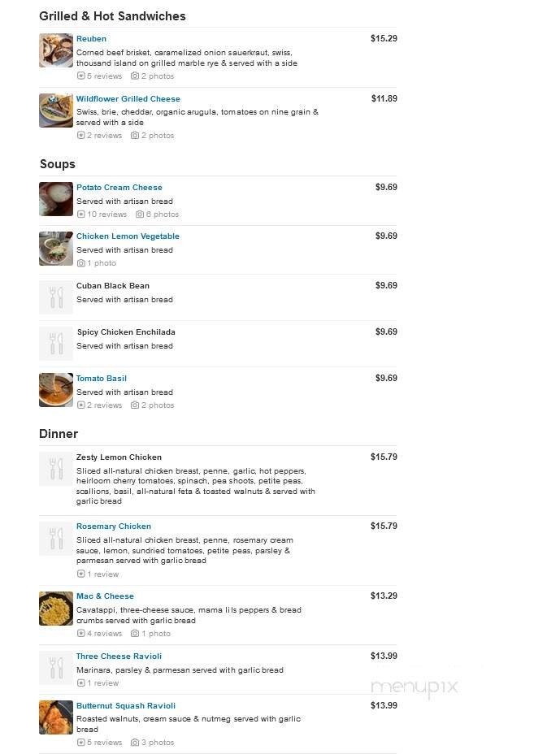The image size is (560, 754).
Task: Click the fork-and-knife placeholder for Cuban Black Bean
Action: tap(55, 297)
